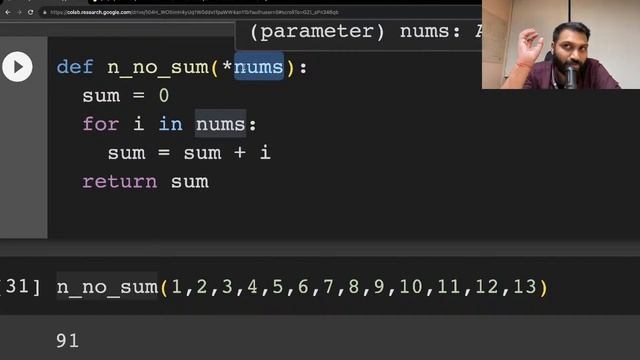
Task: Click the highlighted nums parameter
Action: [x=258, y=67]
